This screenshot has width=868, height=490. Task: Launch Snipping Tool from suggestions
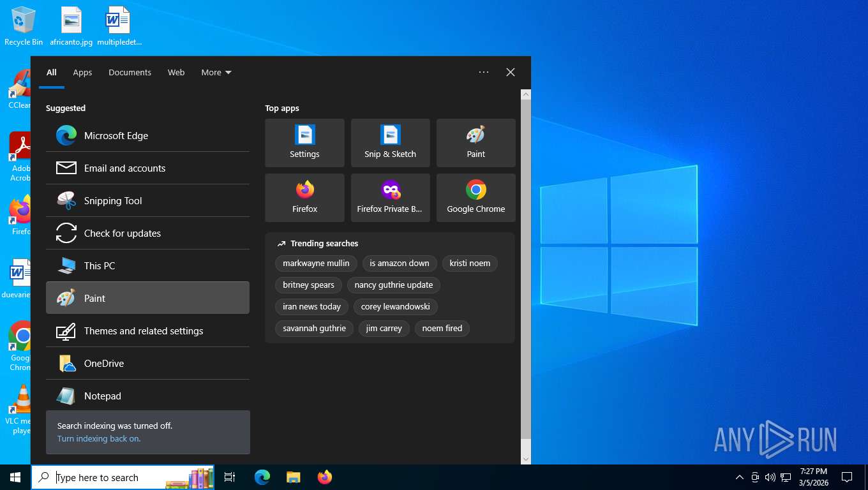[x=147, y=200]
